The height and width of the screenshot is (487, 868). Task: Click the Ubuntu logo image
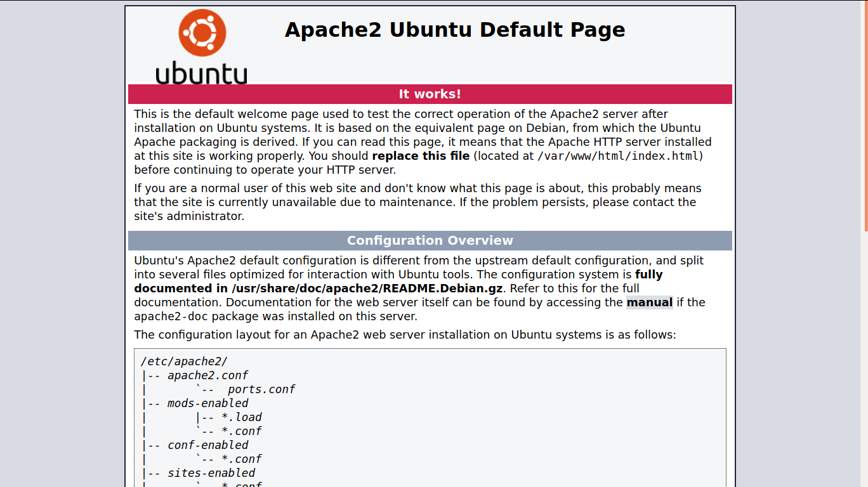[x=201, y=46]
